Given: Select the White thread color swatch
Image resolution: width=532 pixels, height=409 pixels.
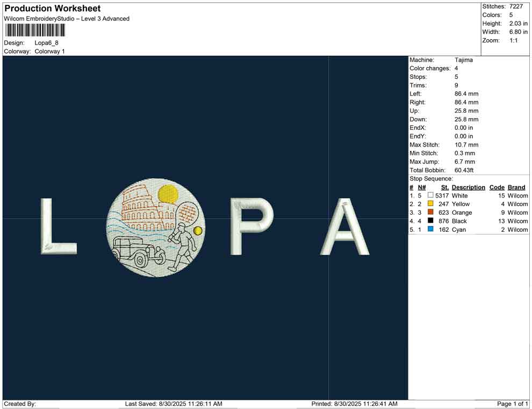Looking at the screenshot, I should coord(430,195).
